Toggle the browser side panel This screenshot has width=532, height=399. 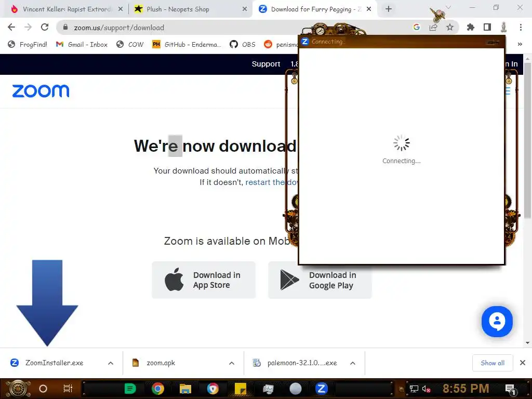click(x=487, y=27)
